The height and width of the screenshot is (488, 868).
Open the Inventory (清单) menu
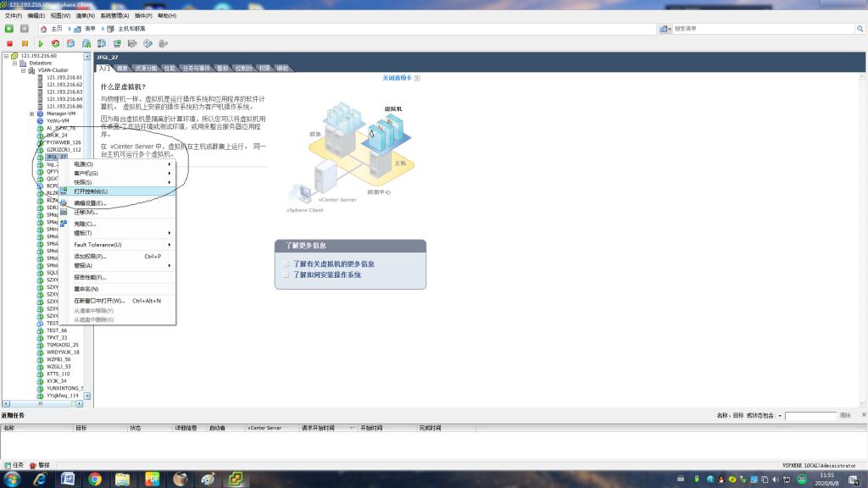[x=86, y=16]
